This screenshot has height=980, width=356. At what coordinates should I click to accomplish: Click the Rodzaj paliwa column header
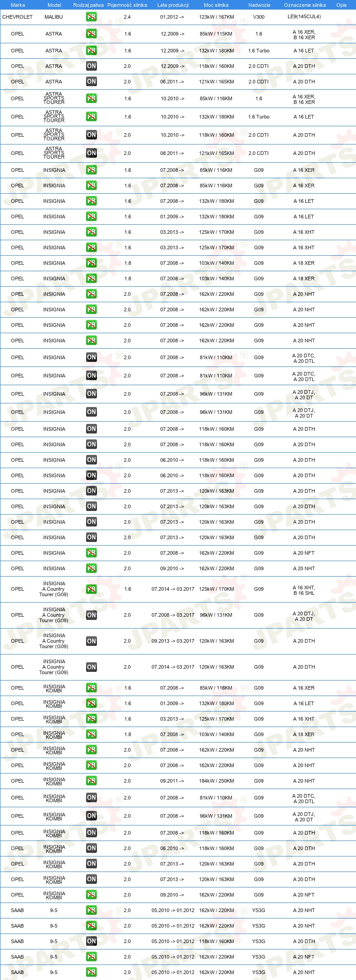(88, 5)
